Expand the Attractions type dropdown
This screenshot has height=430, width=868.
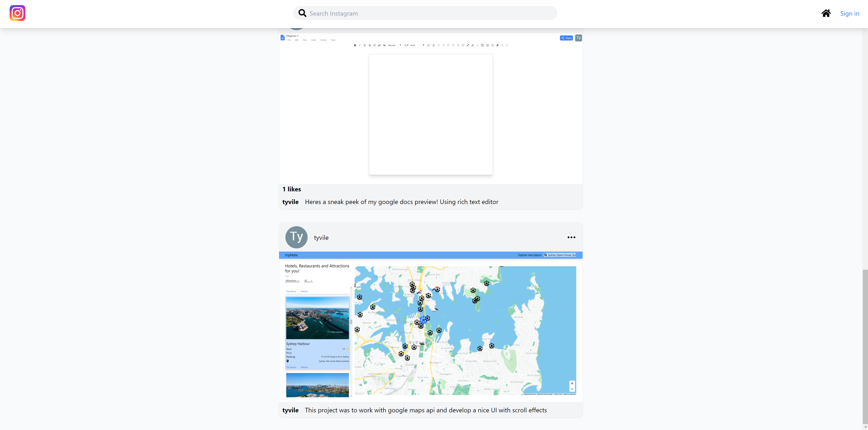(x=292, y=280)
